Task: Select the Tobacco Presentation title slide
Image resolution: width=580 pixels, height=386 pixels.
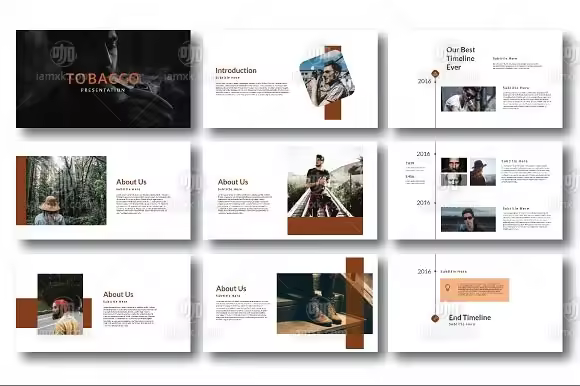Action: click(x=103, y=79)
